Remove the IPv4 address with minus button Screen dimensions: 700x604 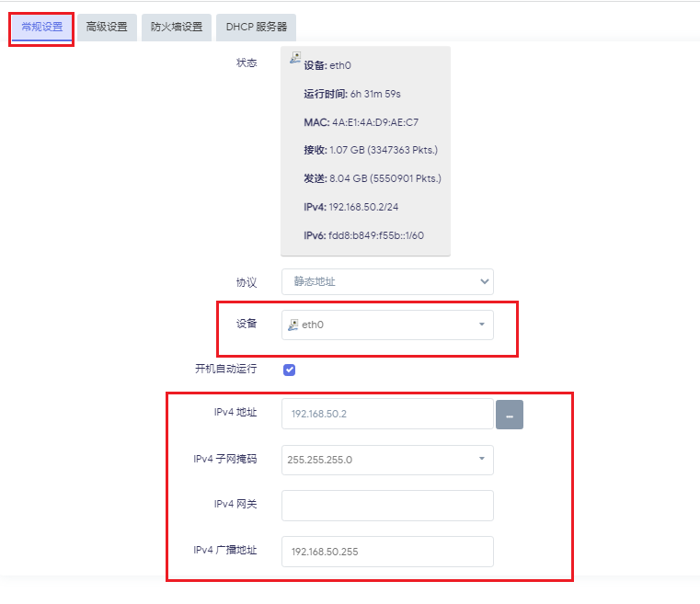pos(510,415)
